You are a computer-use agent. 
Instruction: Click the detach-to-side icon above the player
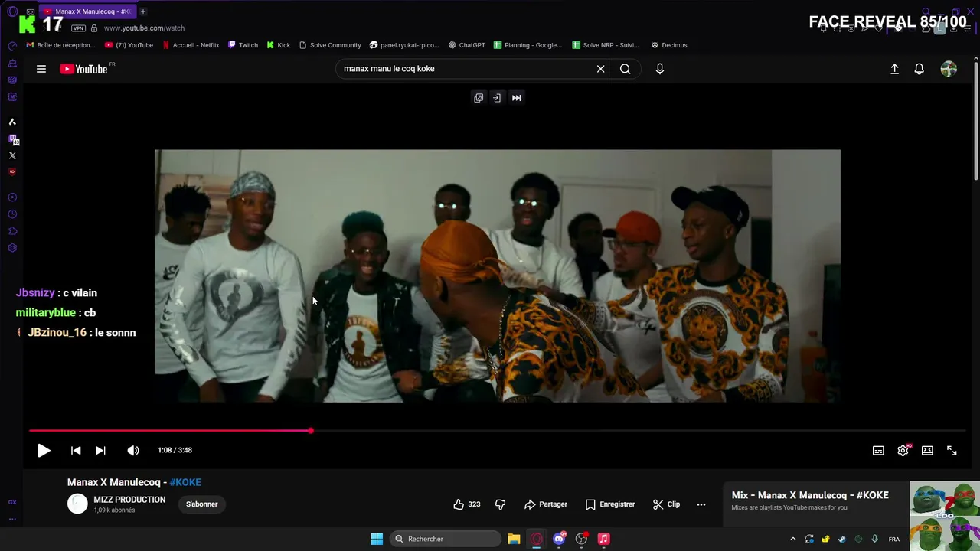[x=497, y=98]
